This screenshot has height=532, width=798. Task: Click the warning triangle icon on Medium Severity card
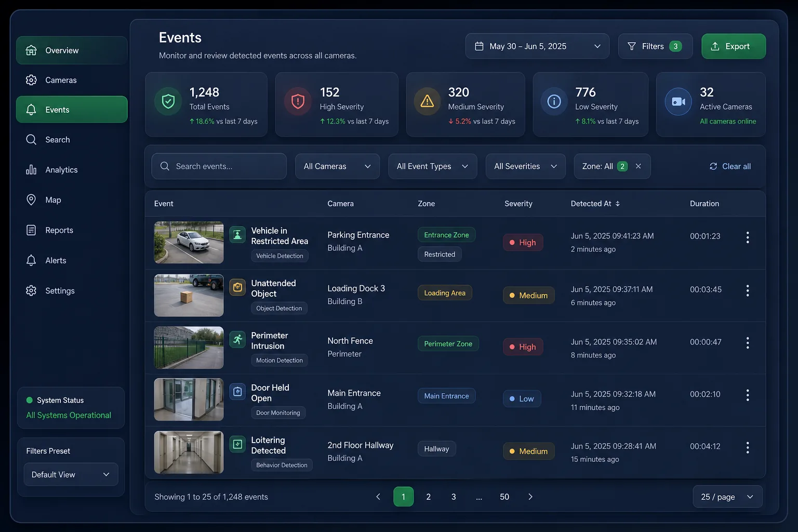(427, 101)
